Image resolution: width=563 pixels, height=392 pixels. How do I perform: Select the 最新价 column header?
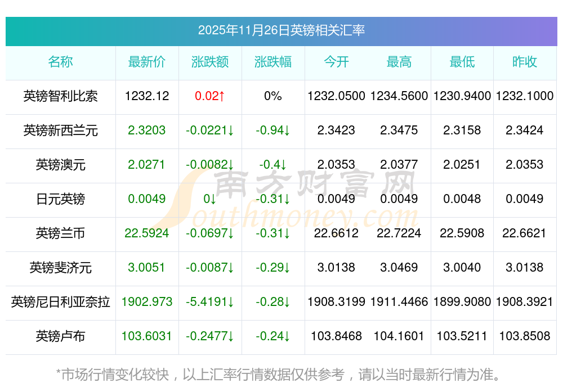tap(147, 62)
